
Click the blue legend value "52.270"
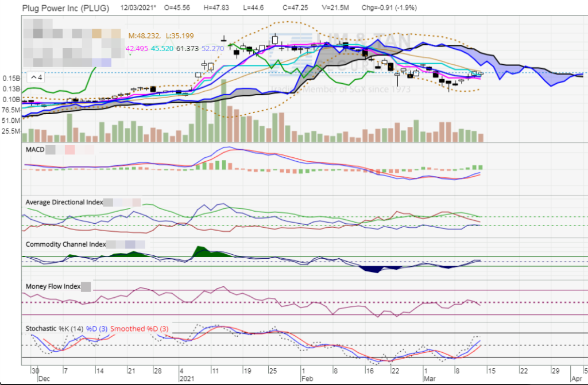212,48
